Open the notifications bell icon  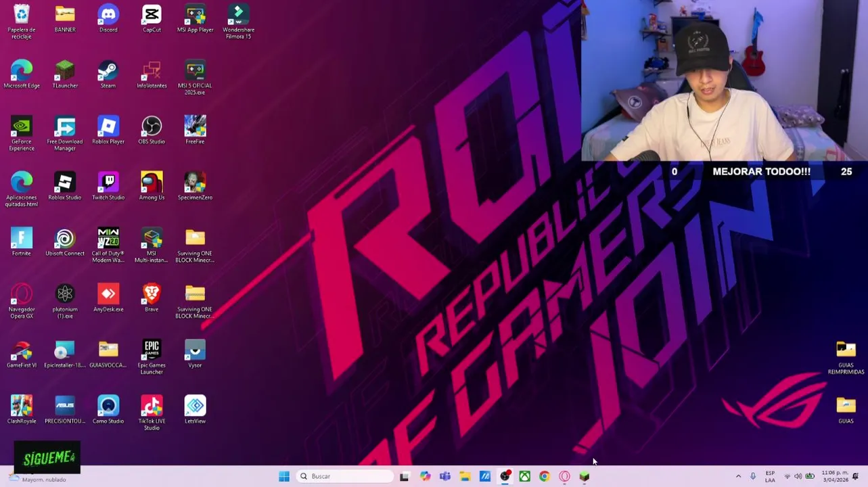tap(856, 476)
